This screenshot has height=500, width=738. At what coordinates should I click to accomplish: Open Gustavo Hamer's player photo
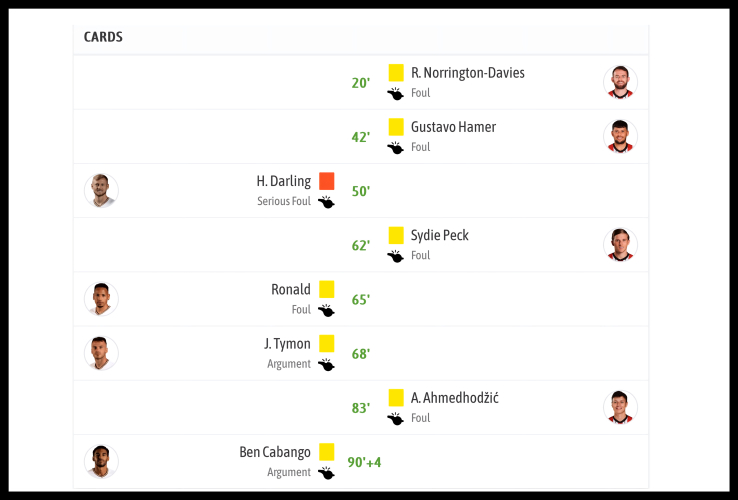tap(620, 136)
